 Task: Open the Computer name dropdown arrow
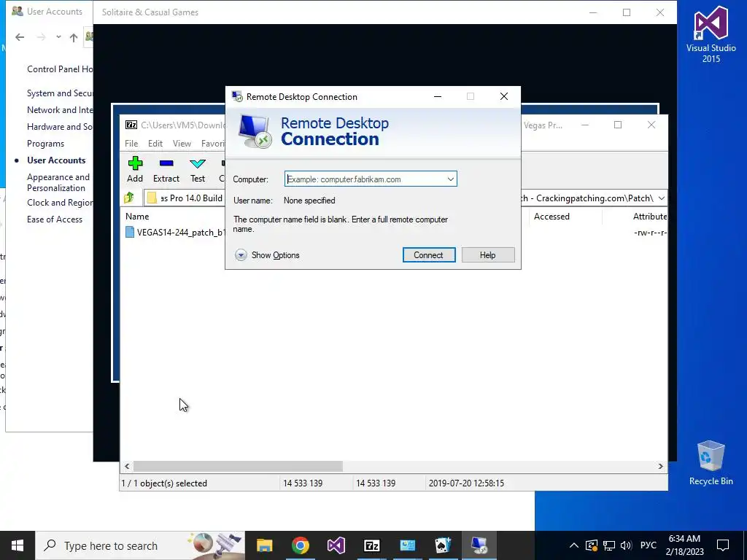450,179
